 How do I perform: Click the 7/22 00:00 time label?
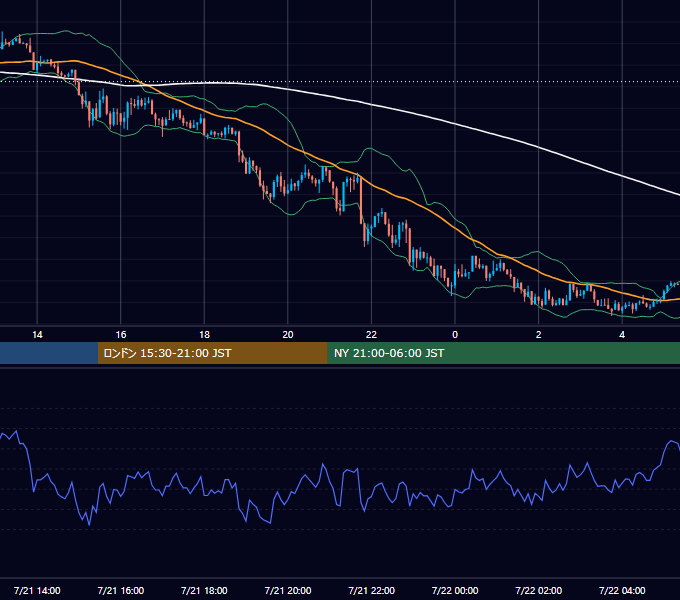coord(455,590)
